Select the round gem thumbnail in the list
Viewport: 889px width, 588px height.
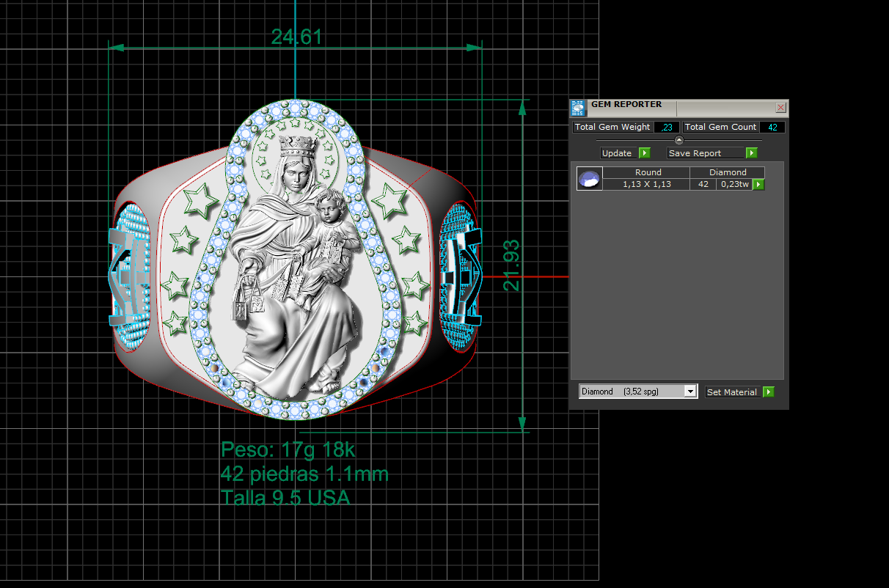tap(589, 178)
